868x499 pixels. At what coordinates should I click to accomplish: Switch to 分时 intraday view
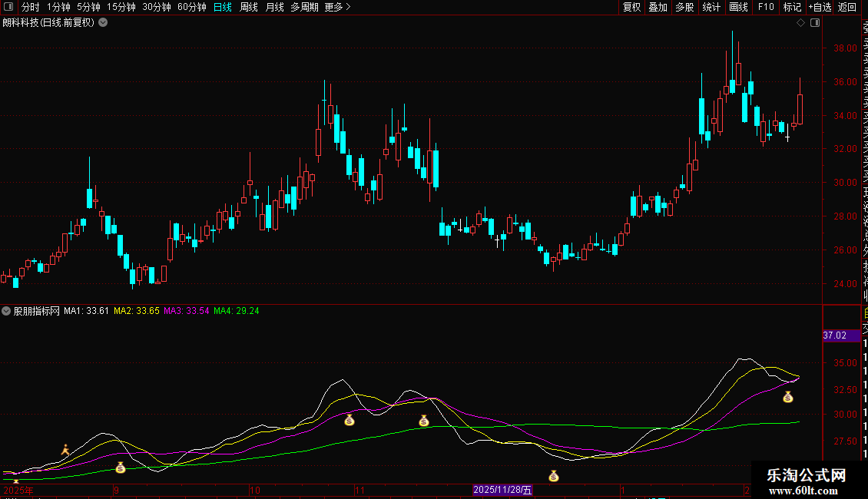(31, 7)
